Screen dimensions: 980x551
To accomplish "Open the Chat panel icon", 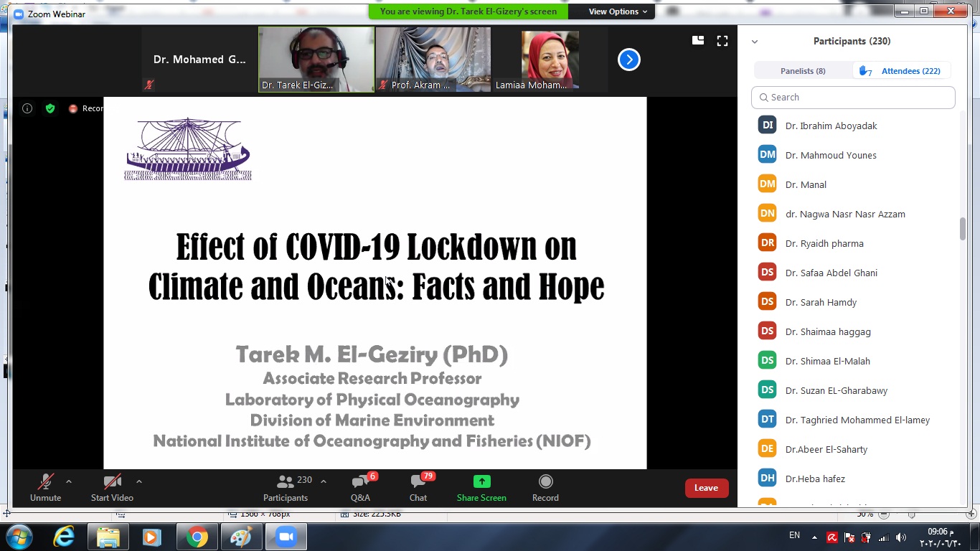I will pyautogui.click(x=418, y=482).
